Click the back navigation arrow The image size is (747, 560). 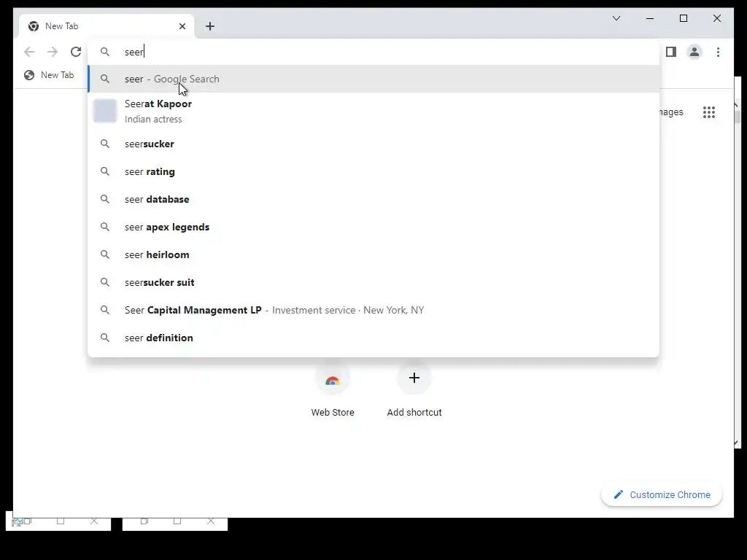tap(29, 52)
